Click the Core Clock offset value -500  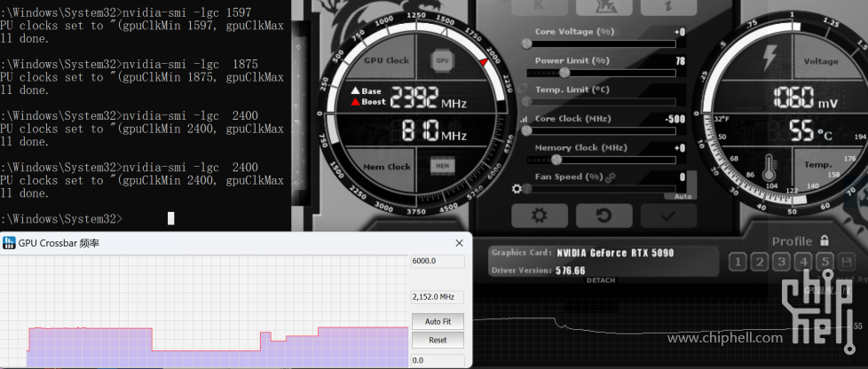pos(675,119)
